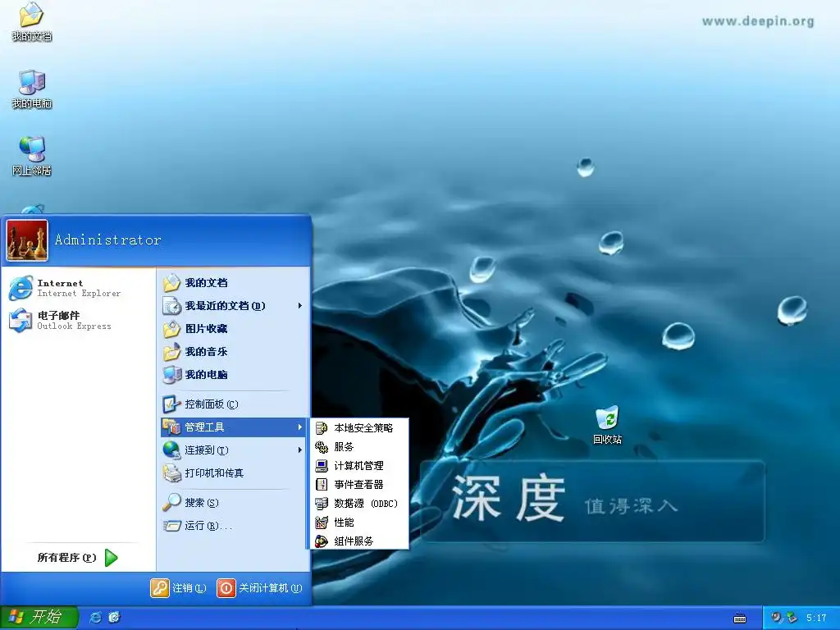Launch Internet Explorer from quick launch
840x630 pixels.
coord(95,618)
